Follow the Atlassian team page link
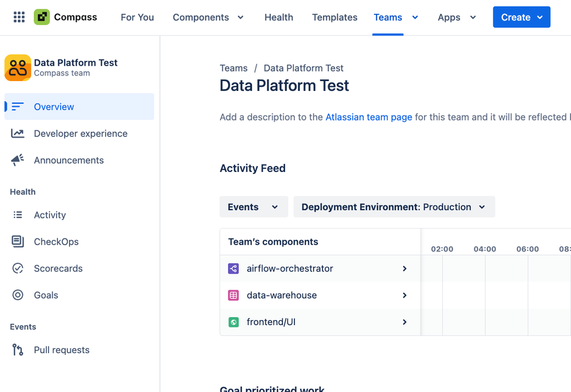 click(369, 117)
